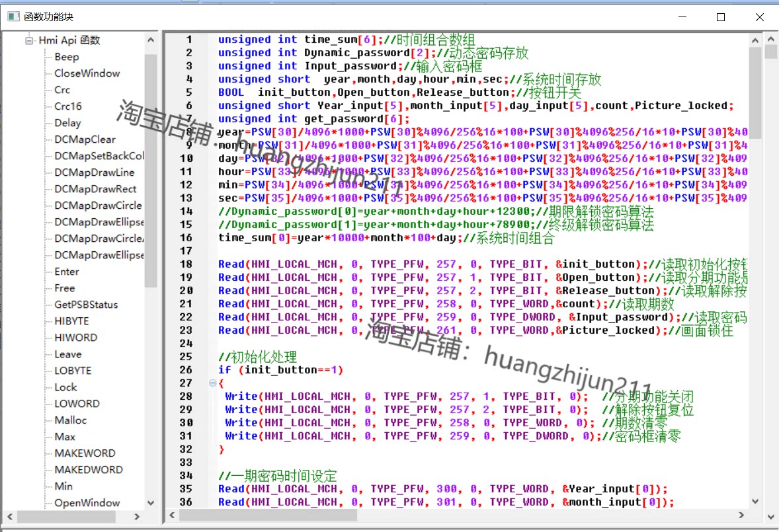Screen dimensions: 779x532
Task: Click the BOOL init_button declaration line
Action: coord(399,93)
